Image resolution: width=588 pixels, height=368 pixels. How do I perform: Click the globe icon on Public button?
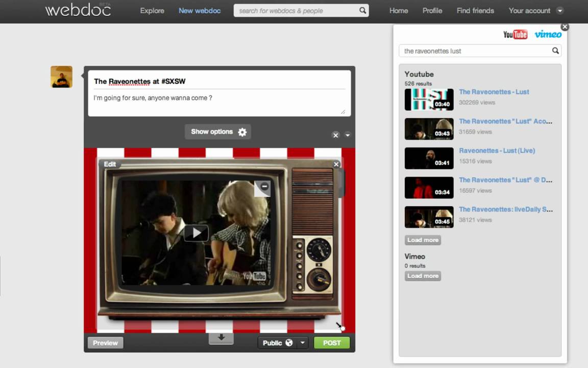[289, 342]
